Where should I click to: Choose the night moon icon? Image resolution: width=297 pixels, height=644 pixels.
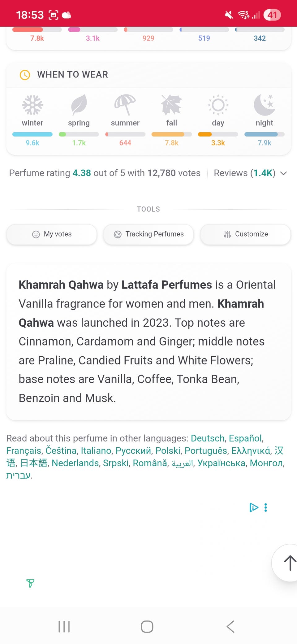coord(265,105)
